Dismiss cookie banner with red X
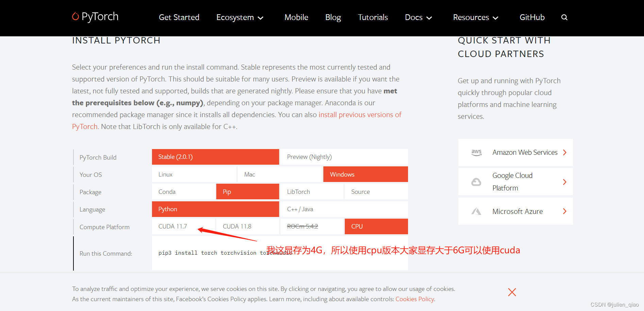The height and width of the screenshot is (311, 644). pyautogui.click(x=512, y=292)
